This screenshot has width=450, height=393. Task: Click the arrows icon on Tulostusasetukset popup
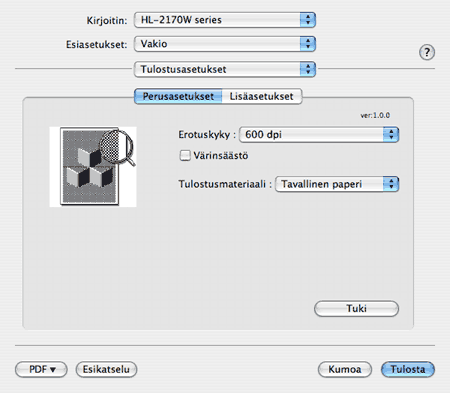tap(307, 69)
